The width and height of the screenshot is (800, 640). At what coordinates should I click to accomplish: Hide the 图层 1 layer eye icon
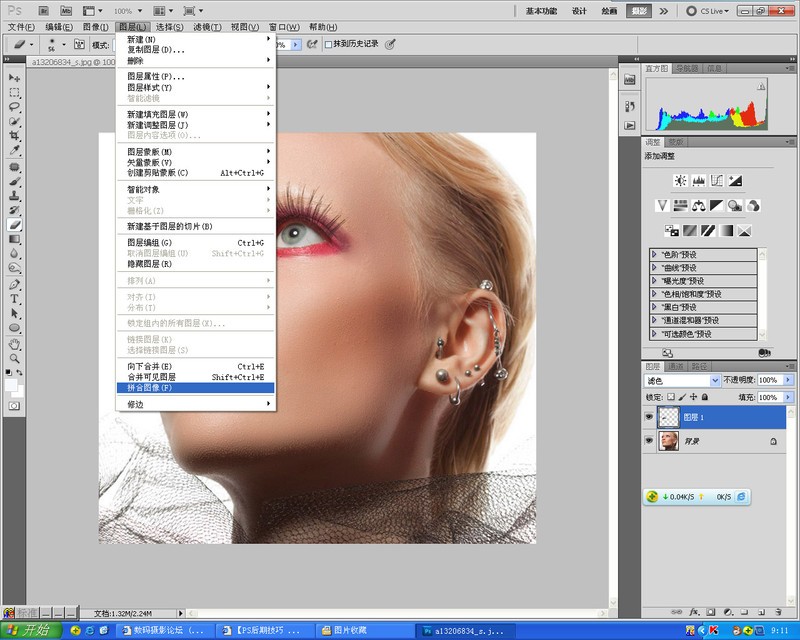click(648, 417)
